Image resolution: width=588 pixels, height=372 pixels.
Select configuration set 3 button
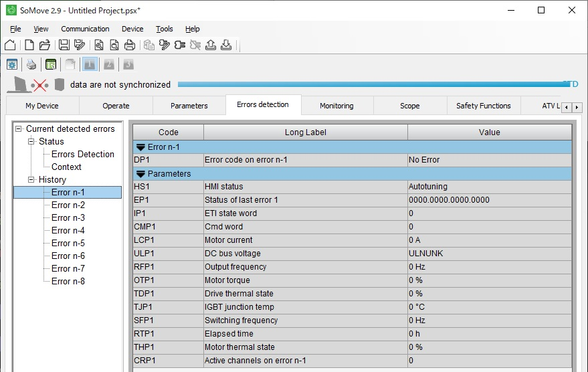coord(128,64)
